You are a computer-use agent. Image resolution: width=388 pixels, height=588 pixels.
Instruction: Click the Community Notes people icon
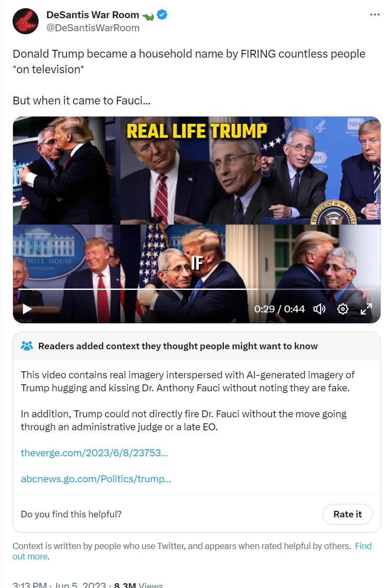[27, 346]
